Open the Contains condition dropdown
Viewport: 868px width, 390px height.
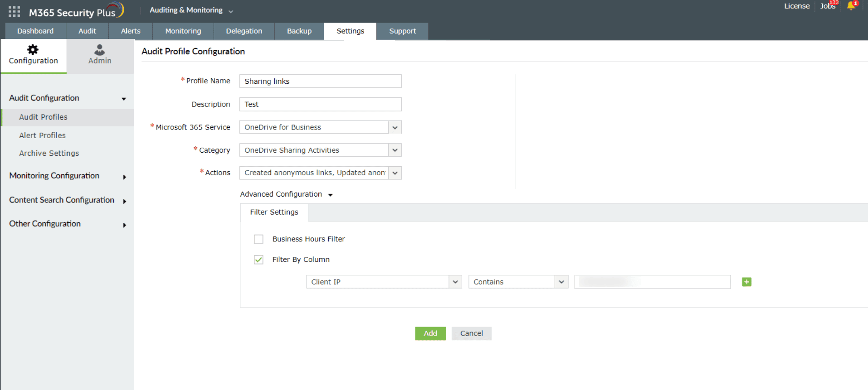561,282
